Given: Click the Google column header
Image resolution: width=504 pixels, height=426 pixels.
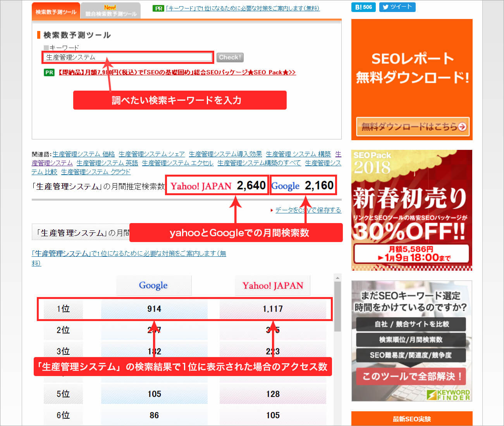Looking at the screenshot, I should (153, 286).
